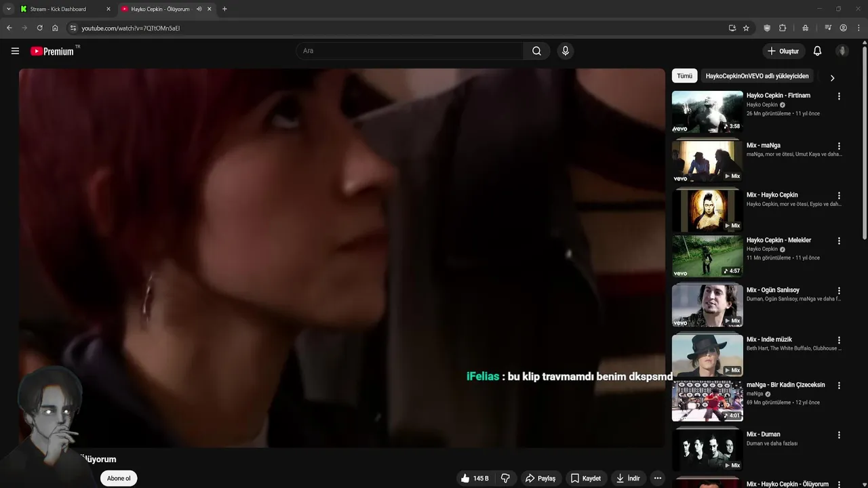Go back in browser history

(x=9, y=28)
